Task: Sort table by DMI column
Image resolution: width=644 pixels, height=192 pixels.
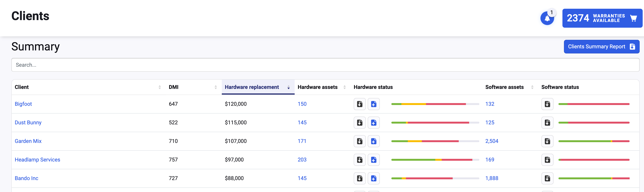Action: (x=216, y=87)
